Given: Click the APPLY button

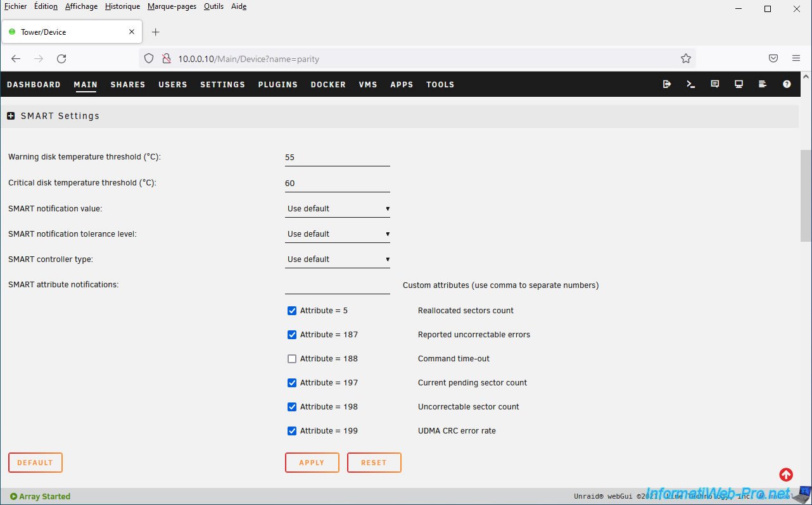Looking at the screenshot, I should pyautogui.click(x=312, y=463).
